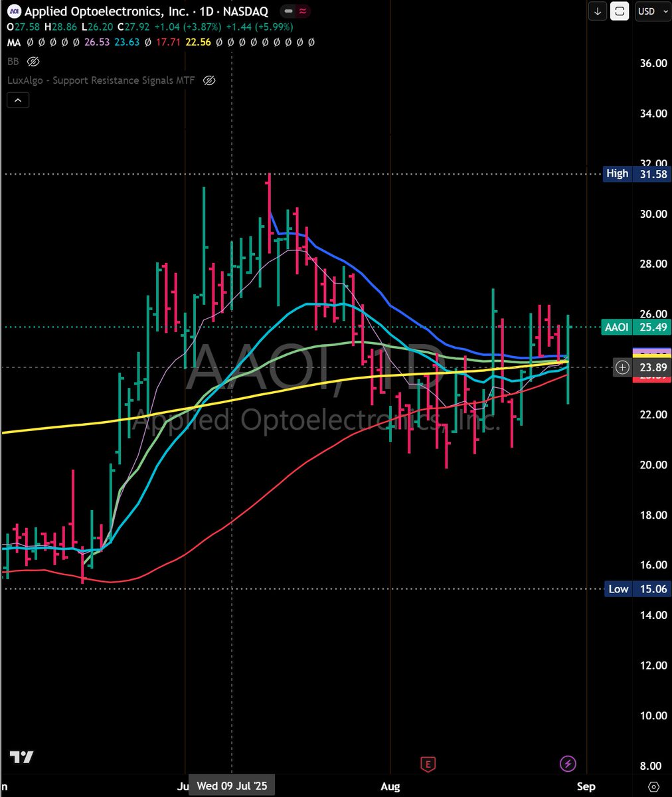Click the purple lightning event marker
This screenshot has width=672, height=797.
(x=568, y=764)
